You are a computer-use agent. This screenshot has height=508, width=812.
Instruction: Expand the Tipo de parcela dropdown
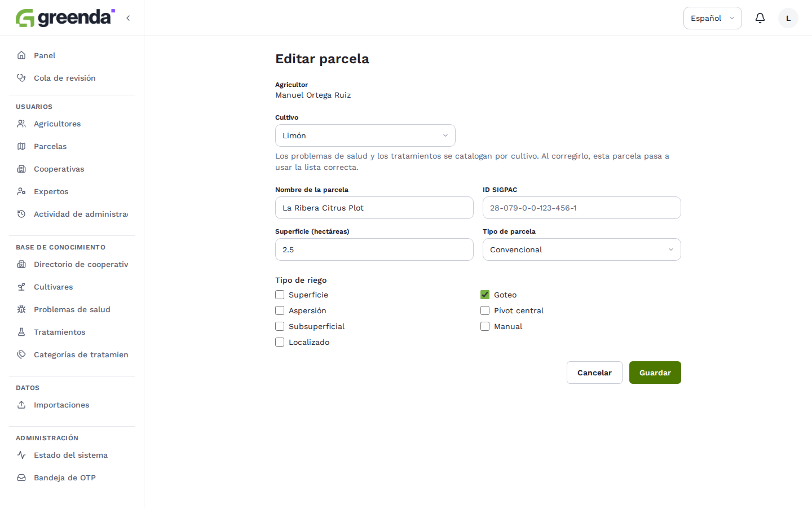[x=582, y=249]
